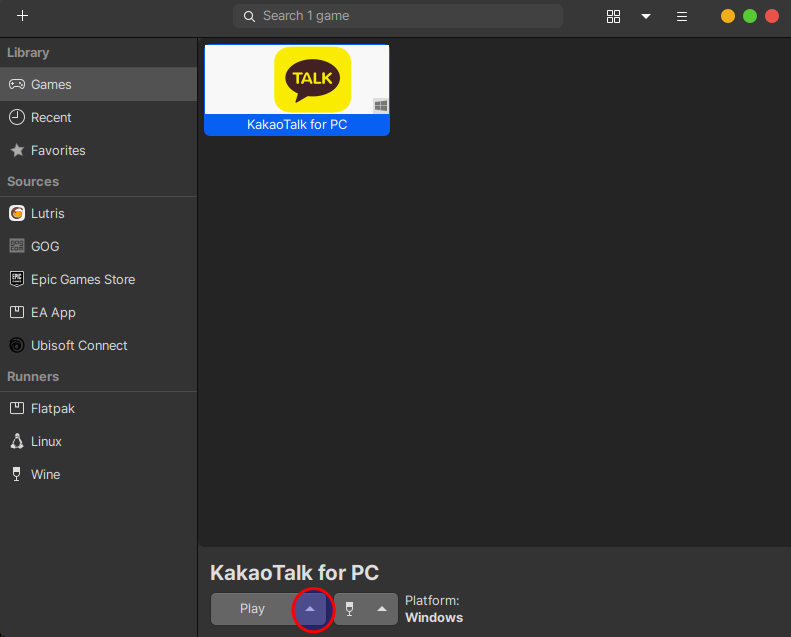Expand the Play button options arrow
This screenshot has height=637, width=791.
click(310, 609)
